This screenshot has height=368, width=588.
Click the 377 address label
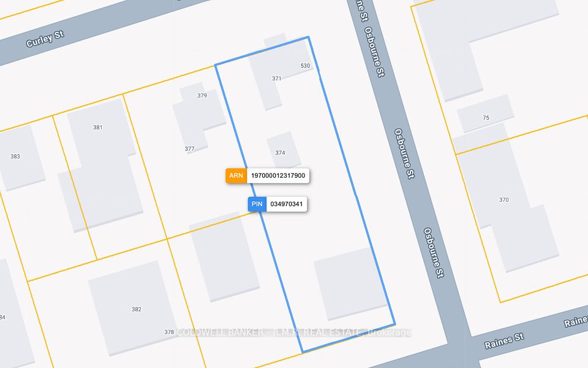[x=189, y=148]
